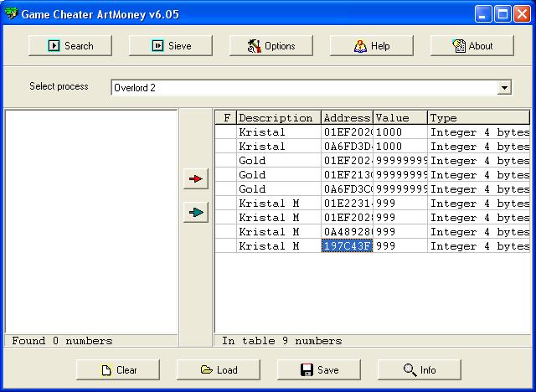Select address cell 0A6FD3D
Viewport: 536px width, 392px height.
coord(347,147)
